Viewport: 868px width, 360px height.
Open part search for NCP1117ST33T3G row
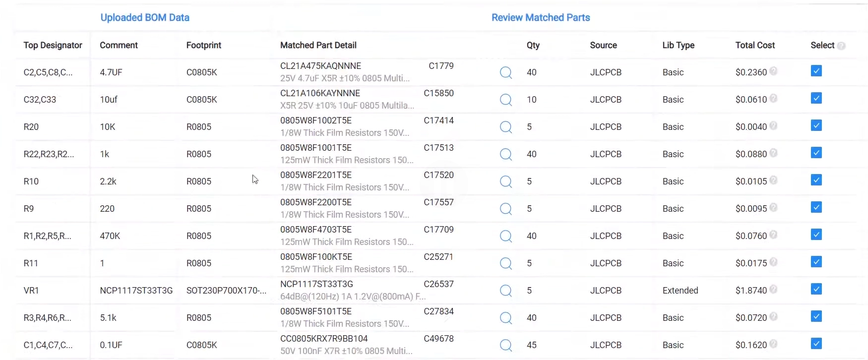(505, 291)
